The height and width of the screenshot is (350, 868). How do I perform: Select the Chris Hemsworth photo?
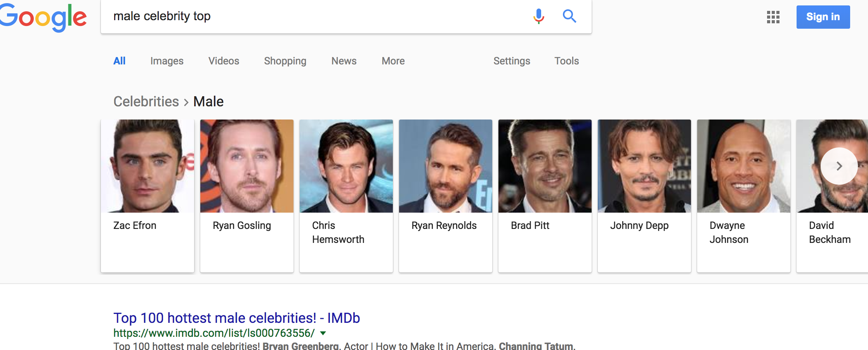[x=346, y=166]
